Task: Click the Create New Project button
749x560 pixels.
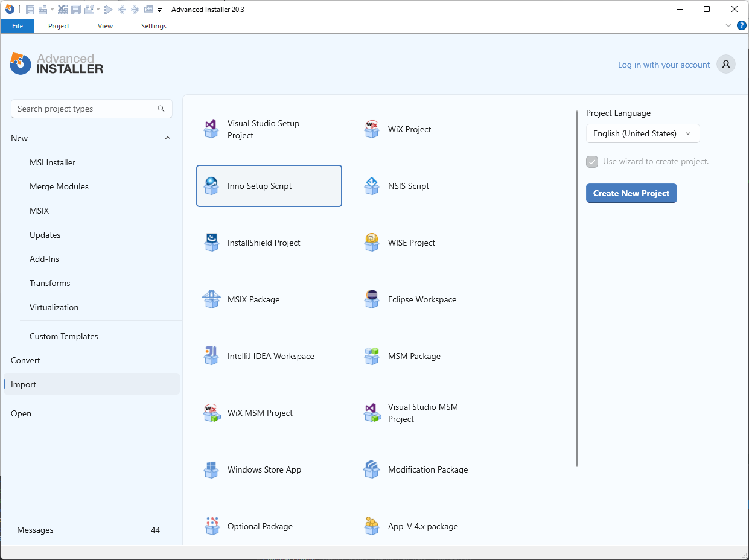Action: [631, 193]
